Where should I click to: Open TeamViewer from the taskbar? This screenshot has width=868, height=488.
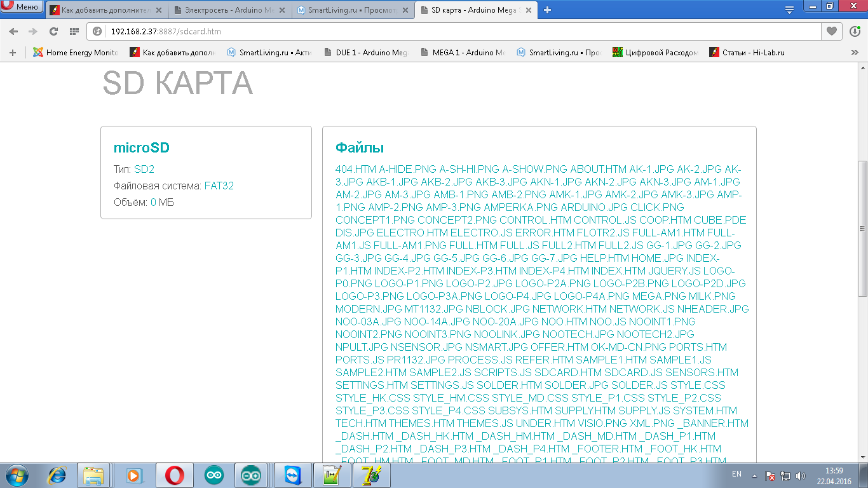(x=293, y=475)
